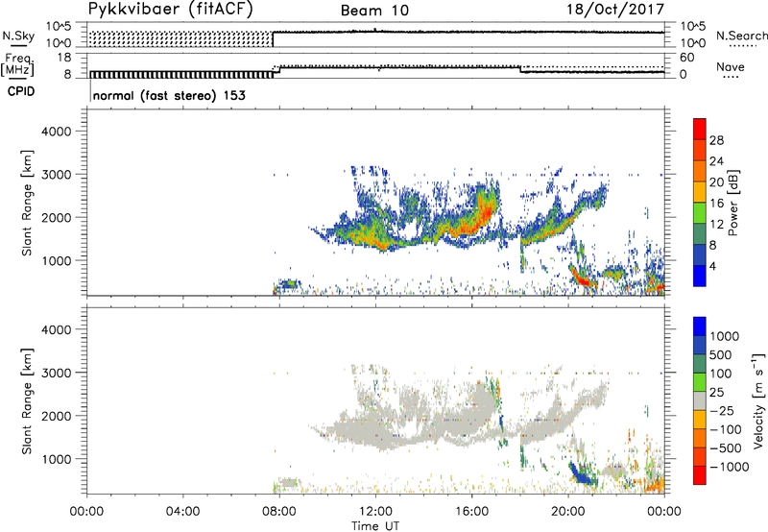This screenshot has height=532, width=768.
Task: Click the hatched noise block before 08:00
Action: (x=180, y=39)
